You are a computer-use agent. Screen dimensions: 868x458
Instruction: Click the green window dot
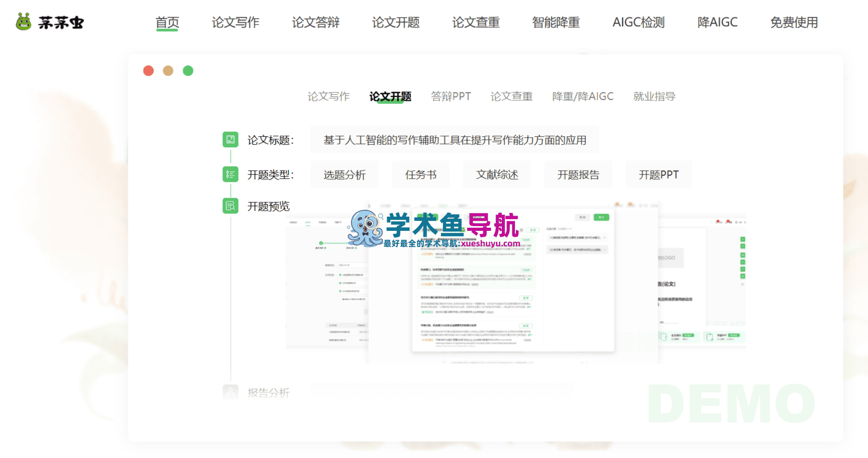point(188,70)
